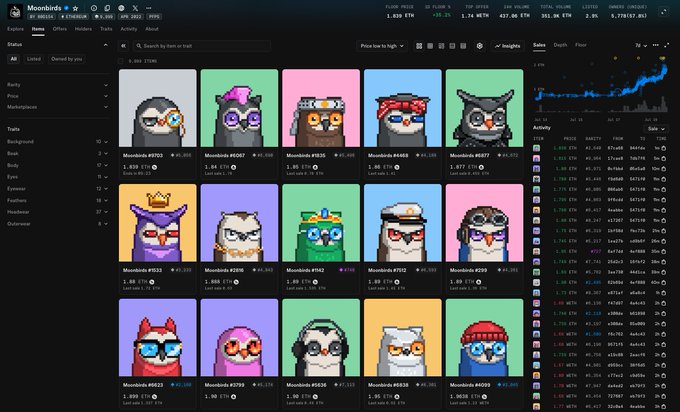Click the verified badge next to Moonbirds
This screenshot has width=680, height=412.
(x=66, y=8)
